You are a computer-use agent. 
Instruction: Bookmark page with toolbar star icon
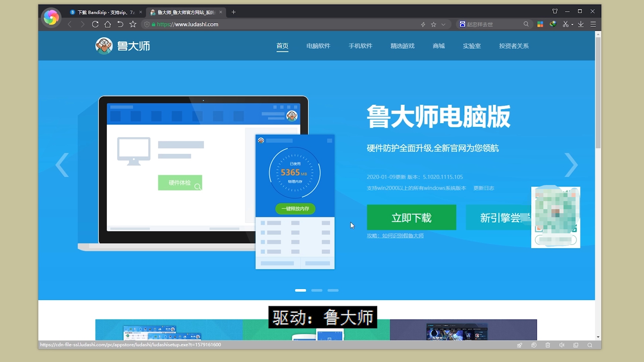click(133, 24)
